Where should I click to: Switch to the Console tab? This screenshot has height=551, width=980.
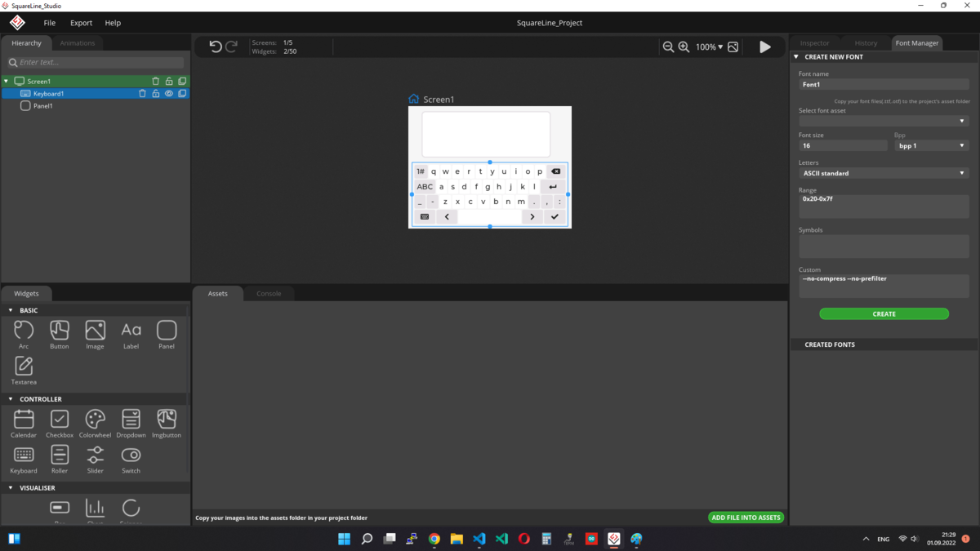(x=269, y=294)
